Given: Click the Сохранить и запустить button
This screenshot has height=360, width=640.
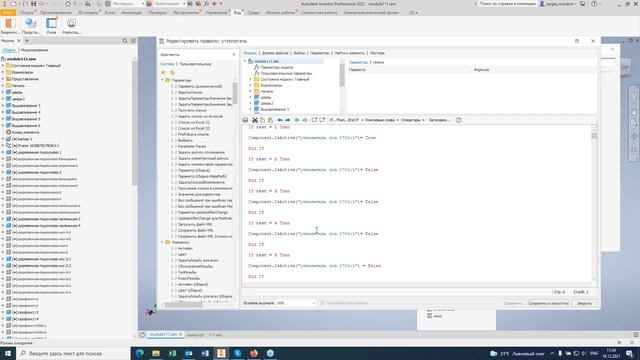Looking at the screenshot, I should (548, 303).
